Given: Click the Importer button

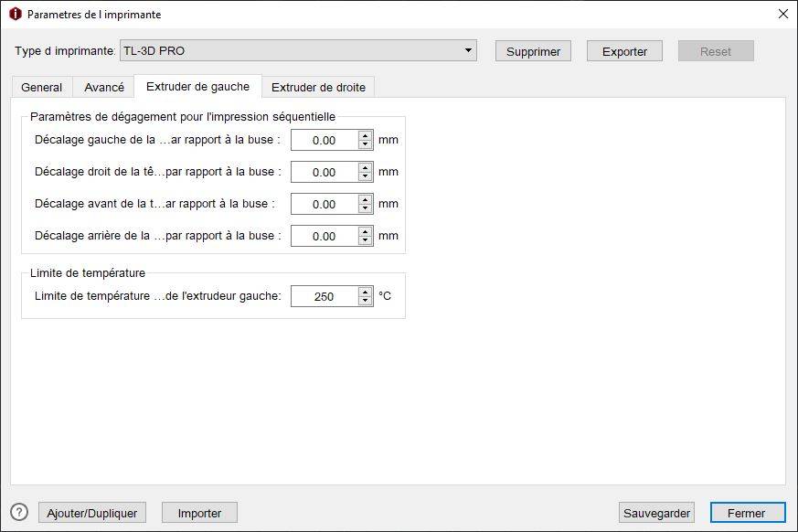Looking at the screenshot, I should [x=199, y=513].
